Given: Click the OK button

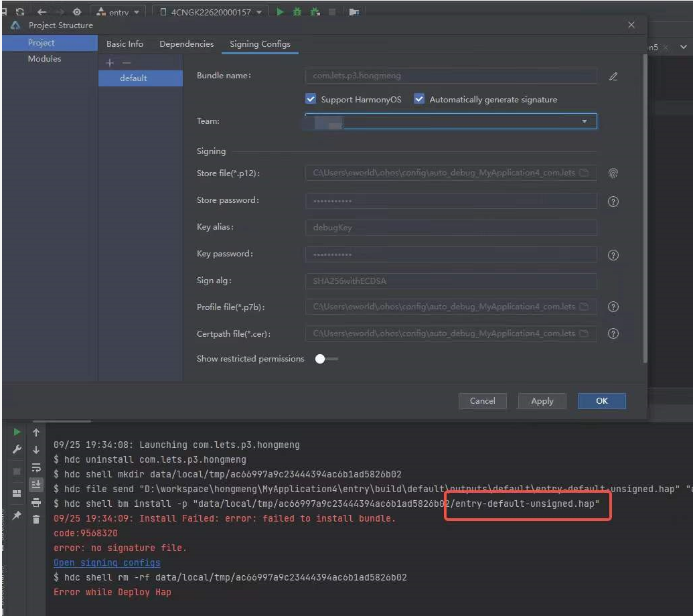Looking at the screenshot, I should pos(601,401).
